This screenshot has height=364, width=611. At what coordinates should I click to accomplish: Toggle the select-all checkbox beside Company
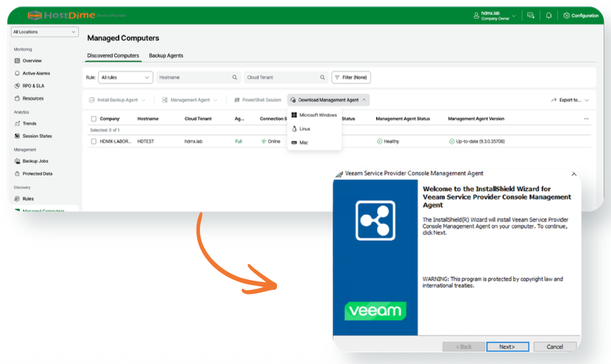pos(93,119)
